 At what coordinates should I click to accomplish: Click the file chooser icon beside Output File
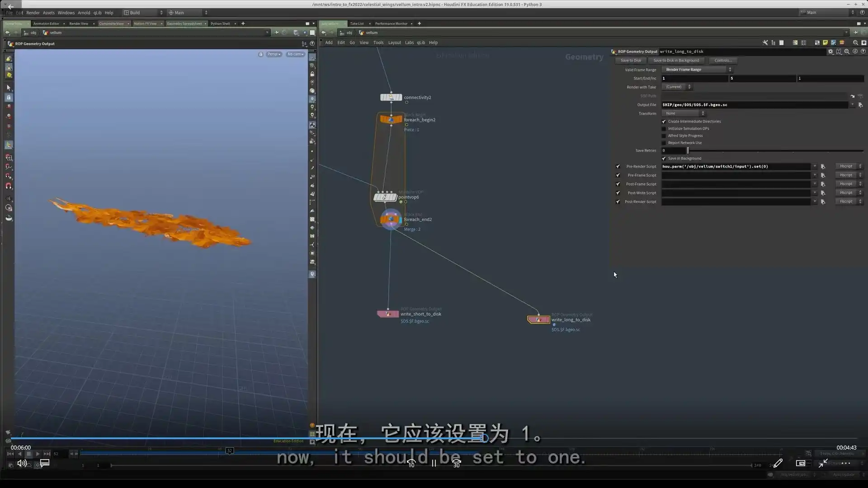860,105
